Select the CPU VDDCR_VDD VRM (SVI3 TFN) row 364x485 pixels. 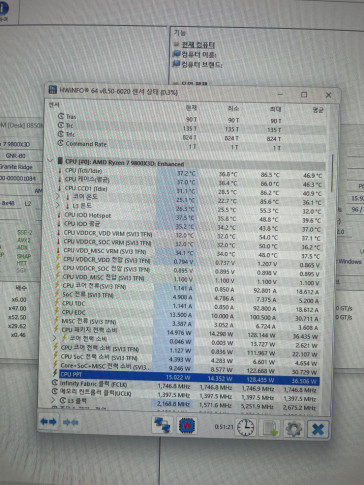pos(189,235)
